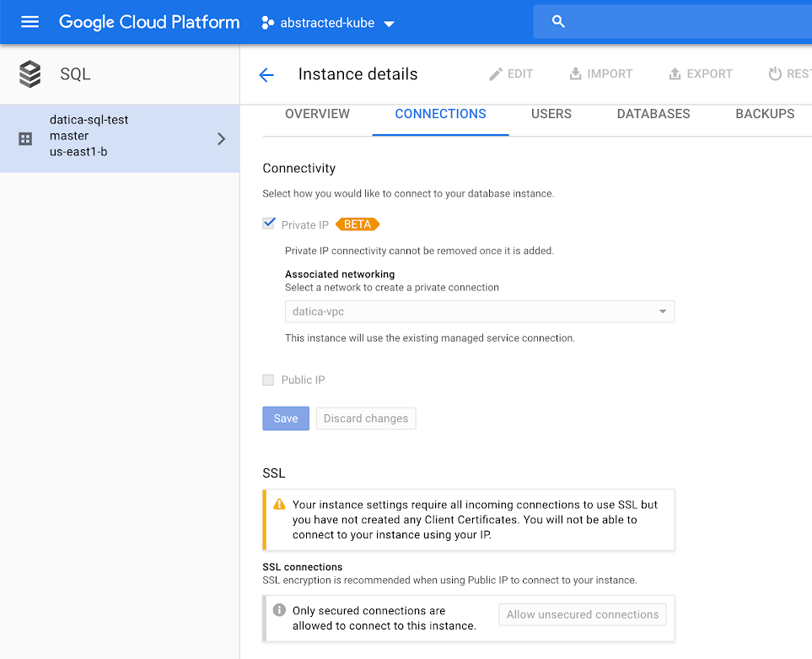Click the EDIT pencil icon
This screenshot has height=659, width=812.
click(x=496, y=74)
